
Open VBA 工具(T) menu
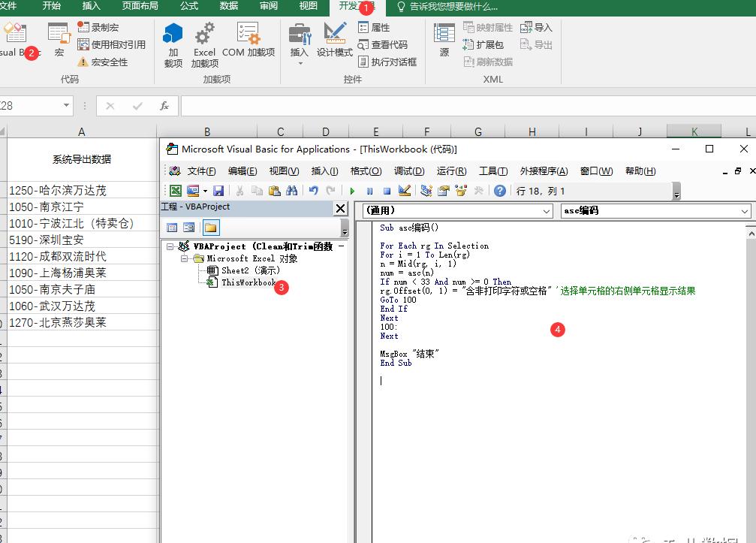coord(492,171)
